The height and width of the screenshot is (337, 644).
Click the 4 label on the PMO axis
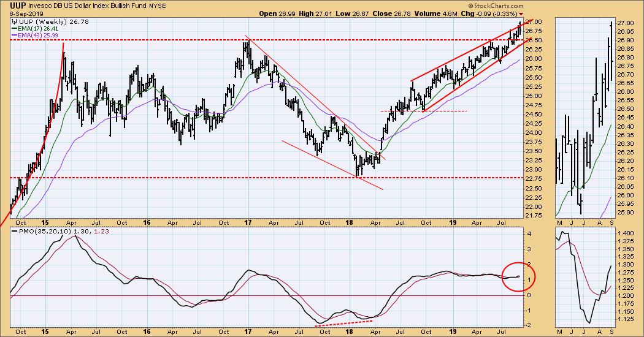pos(529,234)
